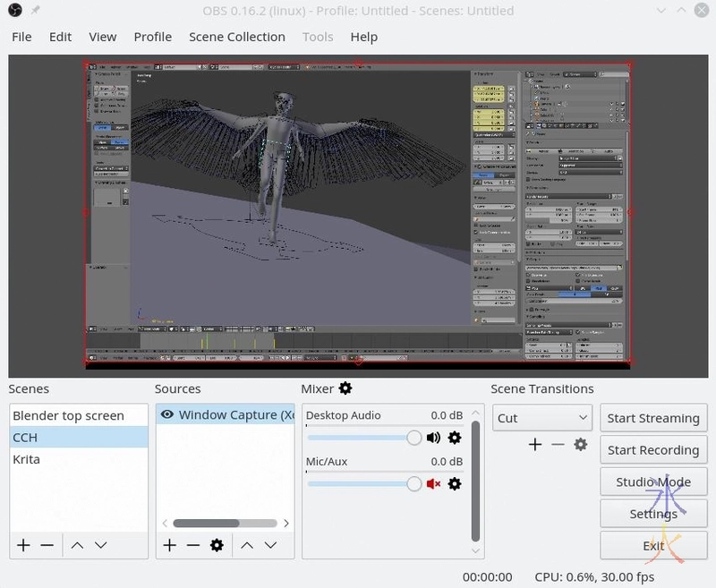Move scene up in Scenes list

[x=77, y=545]
